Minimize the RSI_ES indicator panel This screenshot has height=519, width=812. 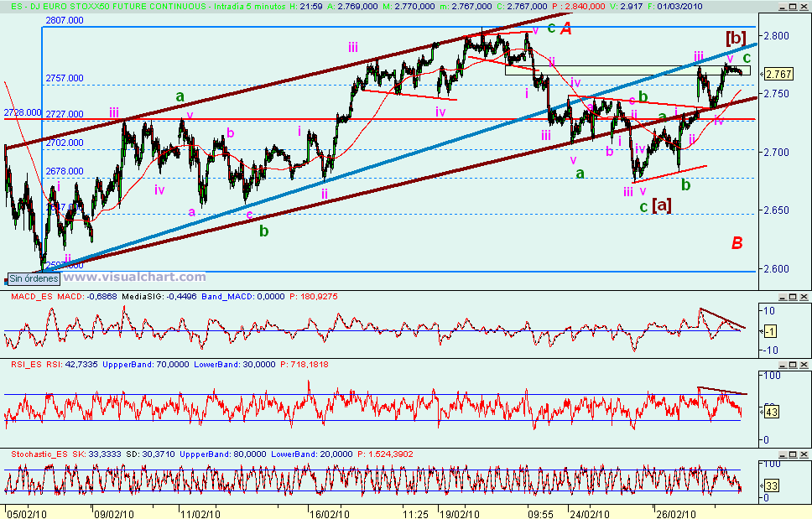pyautogui.click(x=783, y=364)
